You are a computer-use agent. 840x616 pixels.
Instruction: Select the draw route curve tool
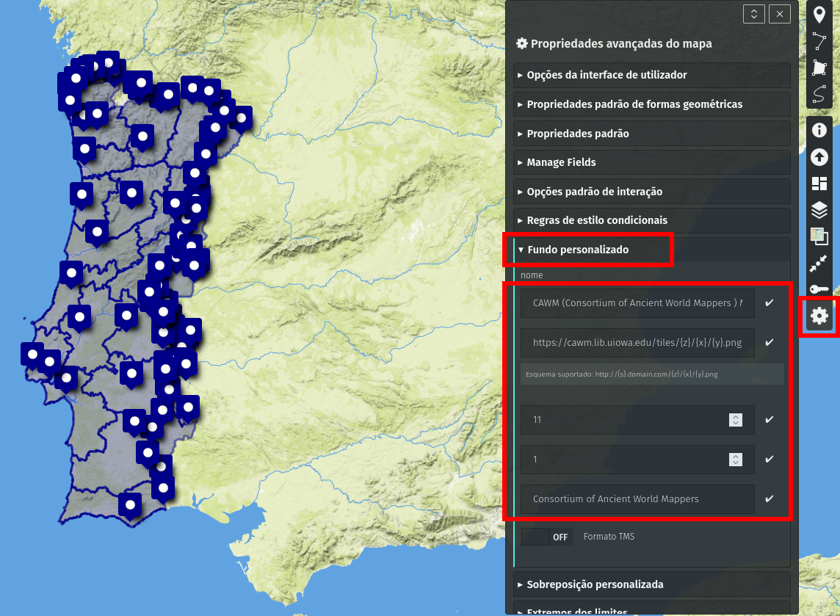[x=819, y=94]
